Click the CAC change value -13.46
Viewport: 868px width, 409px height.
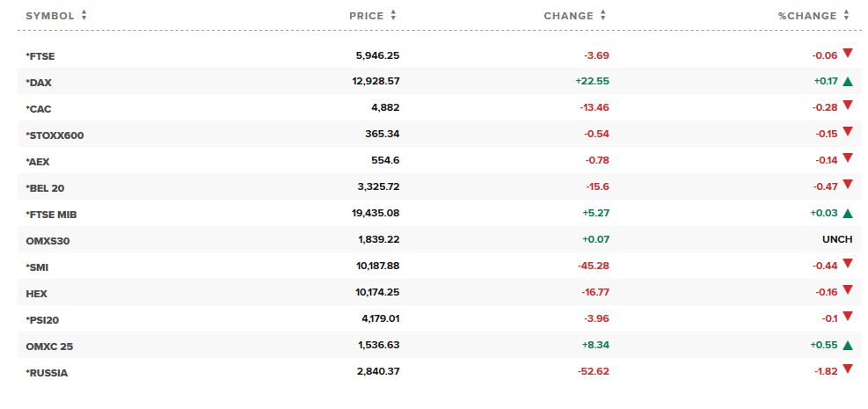[x=594, y=108]
